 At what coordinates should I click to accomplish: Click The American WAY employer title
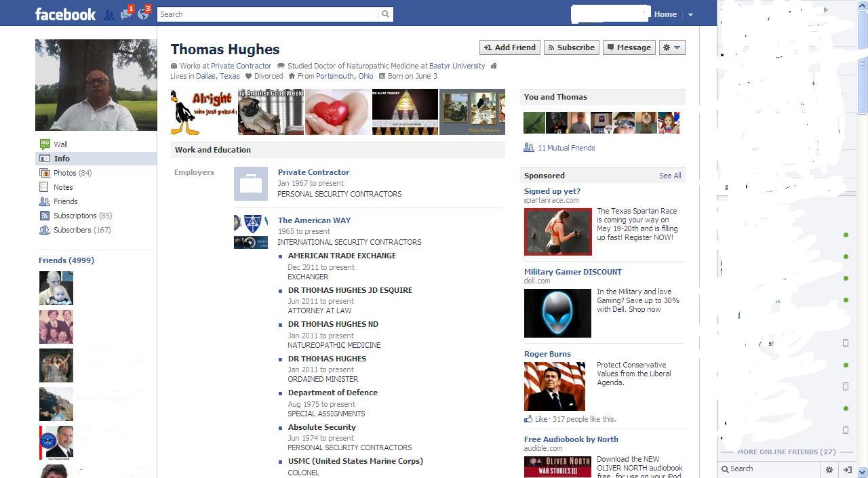coord(314,220)
